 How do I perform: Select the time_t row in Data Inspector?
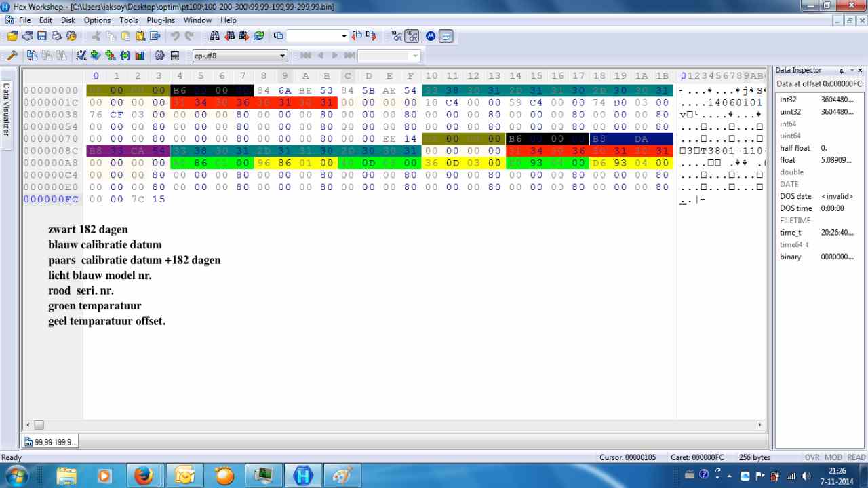(x=790, y=233)
